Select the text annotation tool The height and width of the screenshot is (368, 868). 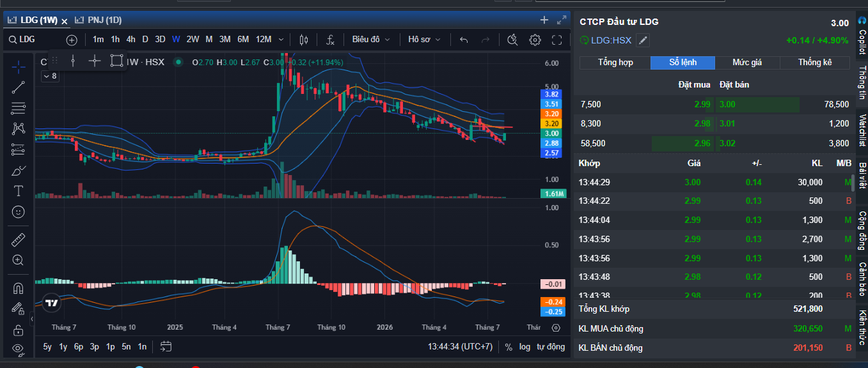19,190
